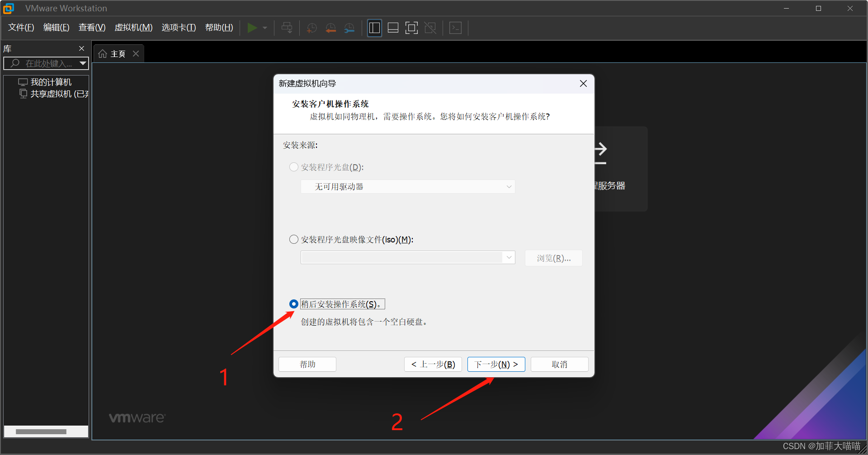
Task: Open the VM menu
Action: pos(134,28)
